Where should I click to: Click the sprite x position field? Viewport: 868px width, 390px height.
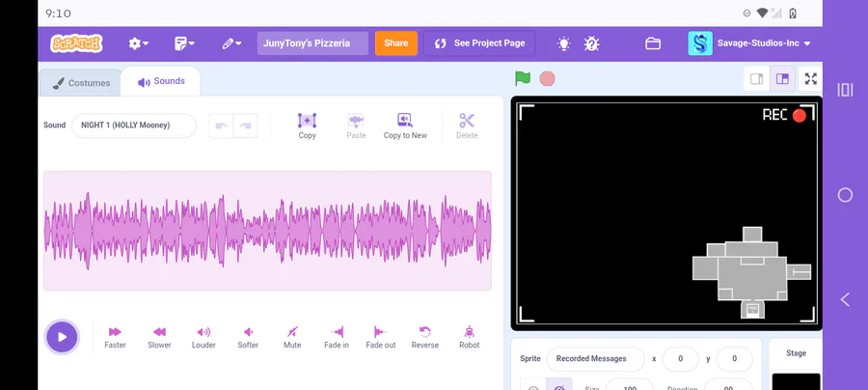coord(680,359)
